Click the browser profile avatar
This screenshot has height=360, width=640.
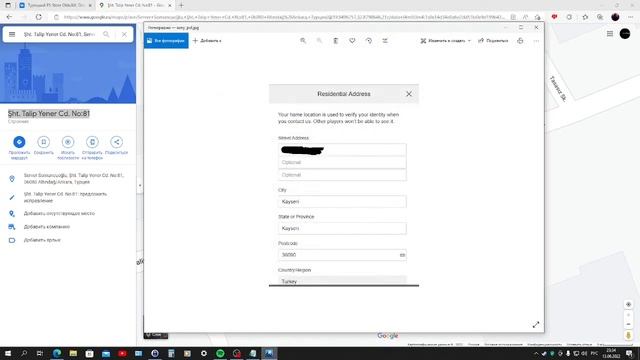(615, 17)
